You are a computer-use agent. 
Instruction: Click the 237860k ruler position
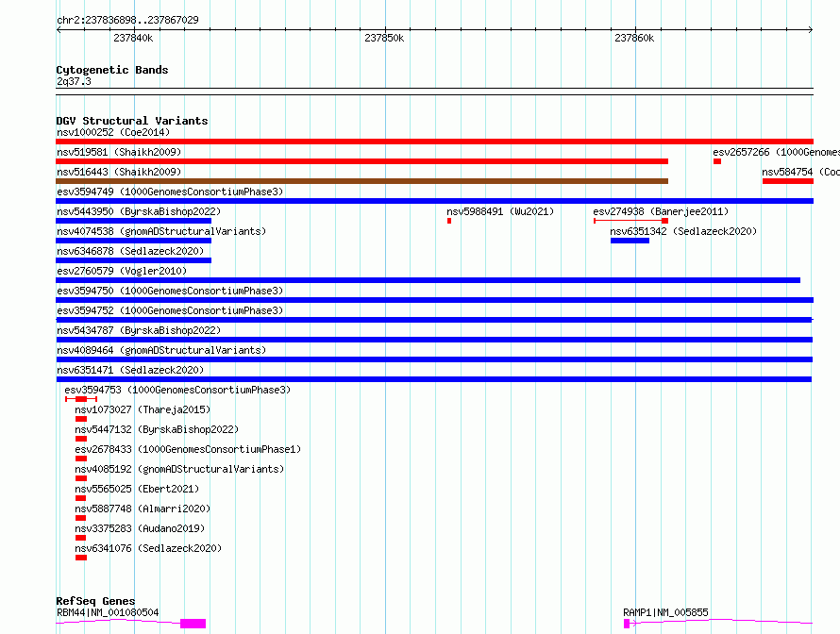coord(634,38)
